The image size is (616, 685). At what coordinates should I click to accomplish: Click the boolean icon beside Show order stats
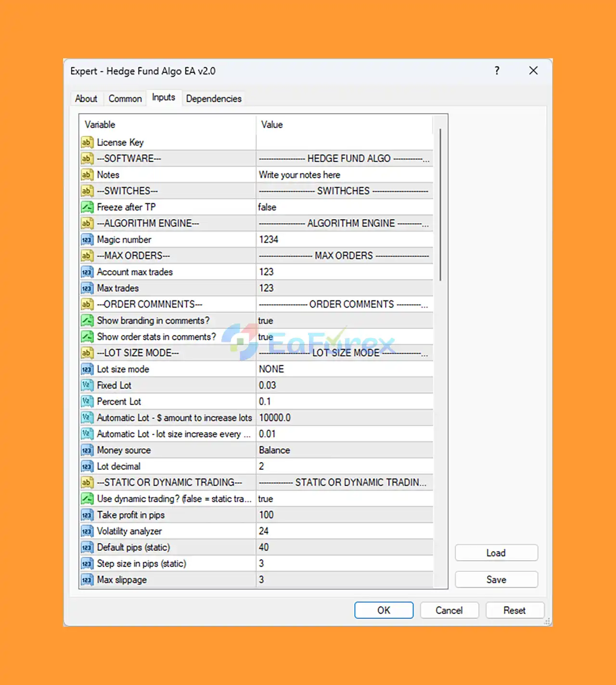(x=87, y=337)
